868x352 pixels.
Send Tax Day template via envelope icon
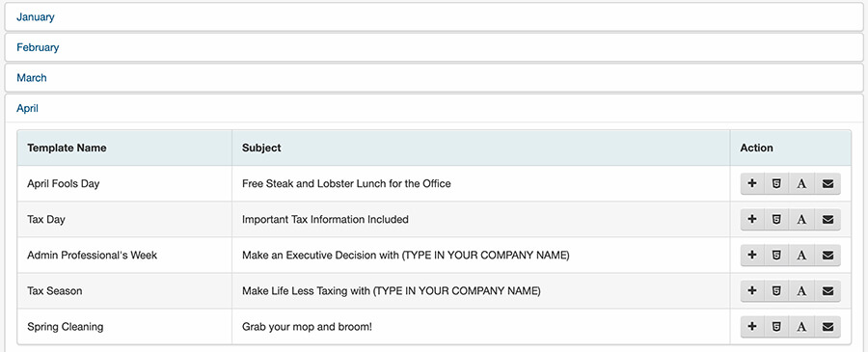pyautogui.click(x=827, y=220)
